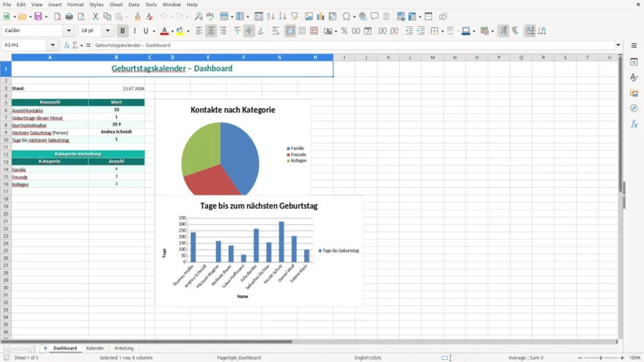Screen dimensions: 644x362
Task: Click the AutoFilter funnel icon
Action: click(294, 16)
